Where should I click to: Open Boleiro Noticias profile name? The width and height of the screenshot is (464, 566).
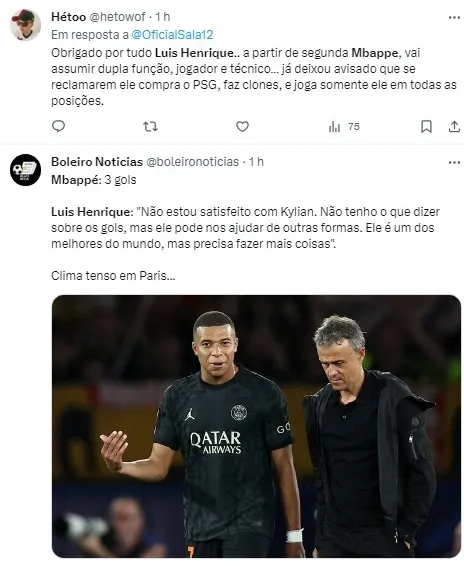pos(97,162)
